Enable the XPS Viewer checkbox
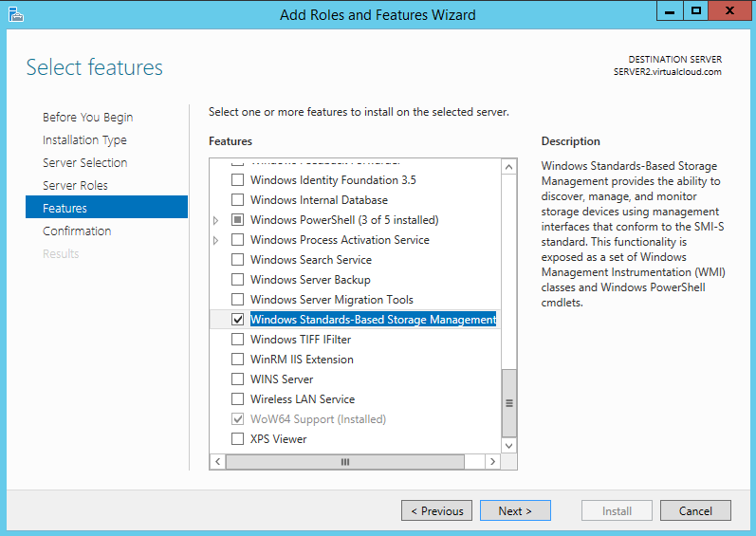 (238, 439)
